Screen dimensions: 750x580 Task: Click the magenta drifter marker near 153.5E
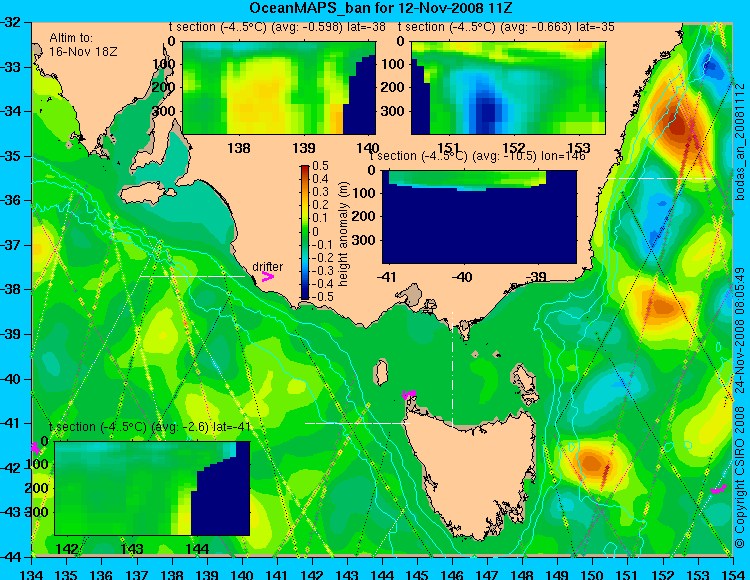[x=718, y=490]
